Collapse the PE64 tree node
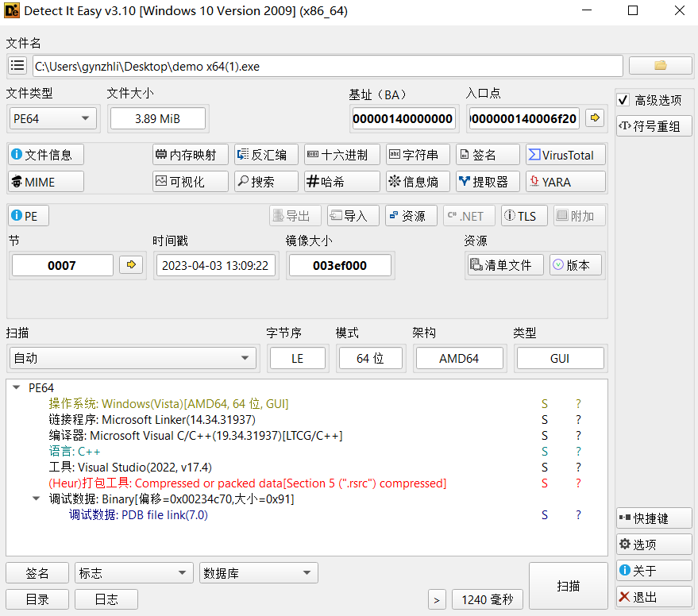The width and height of the screenshot is (698, 616). pyautogui.click(x=17, y=387)
